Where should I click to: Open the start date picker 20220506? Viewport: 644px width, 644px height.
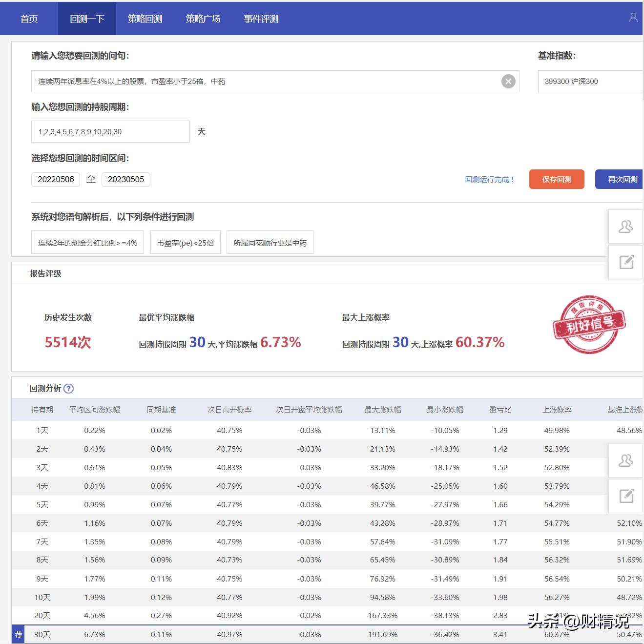(55, 179)
